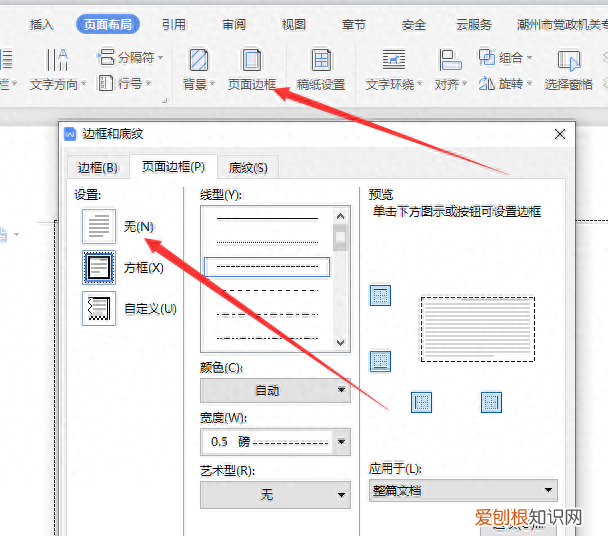Image resolution: width=608 pixels, height=536 pixels.
Task: Expand the 分隔符 dropdown arrow
Action: click(x=160, y=58)
